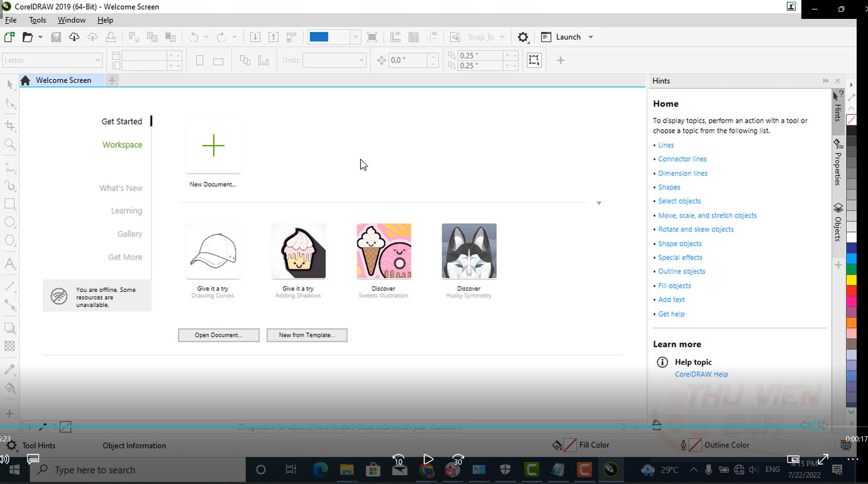Open the Properties docker tab
868x484 pixels.
(x=838, y=162)
